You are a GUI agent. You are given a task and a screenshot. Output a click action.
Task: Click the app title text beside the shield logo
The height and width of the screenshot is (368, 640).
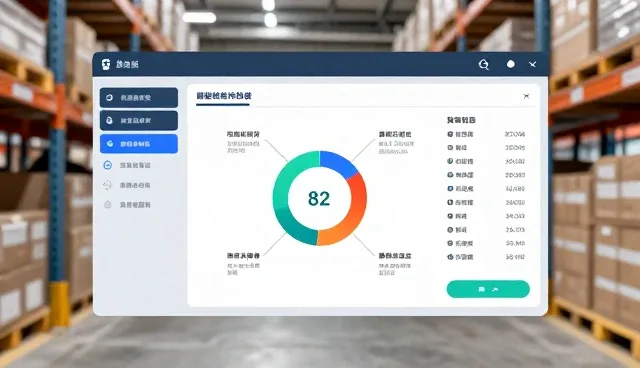pos(127,64)
